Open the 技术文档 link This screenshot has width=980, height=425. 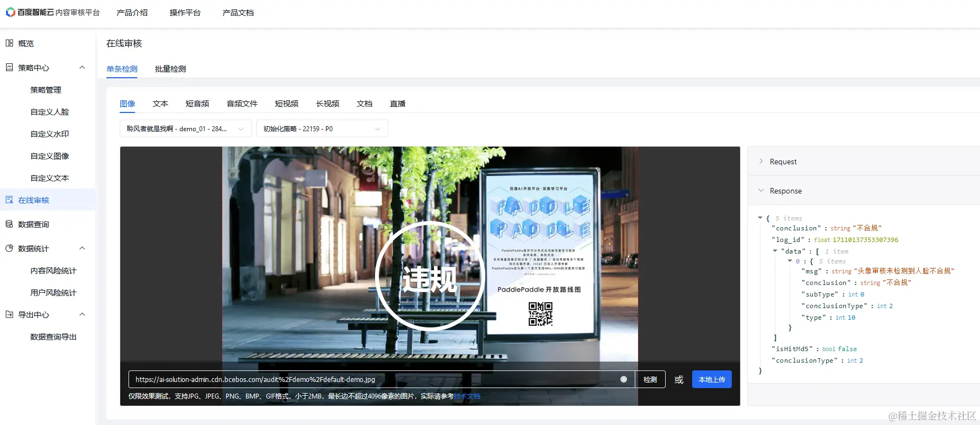tap(467, 396)
